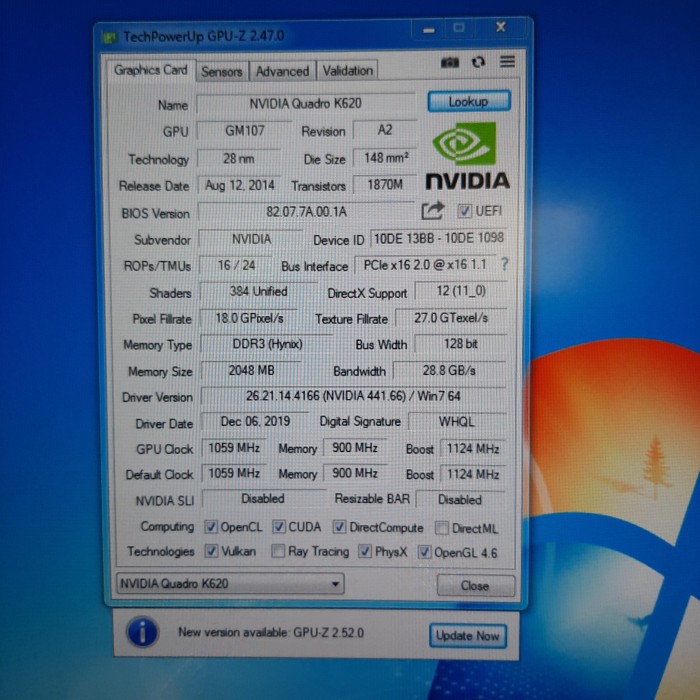
Task: Click the Bus Width value 128 bit
Action: [x=461, y=344]
